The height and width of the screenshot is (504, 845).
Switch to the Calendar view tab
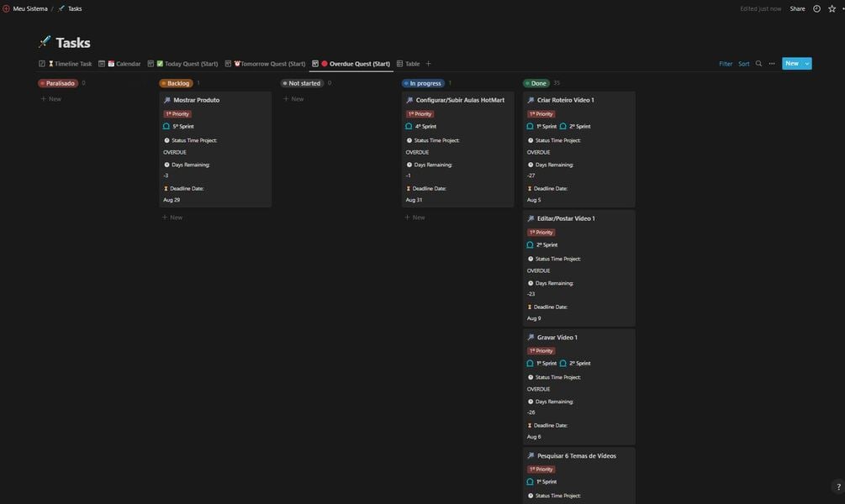click(x=119, y=64)
